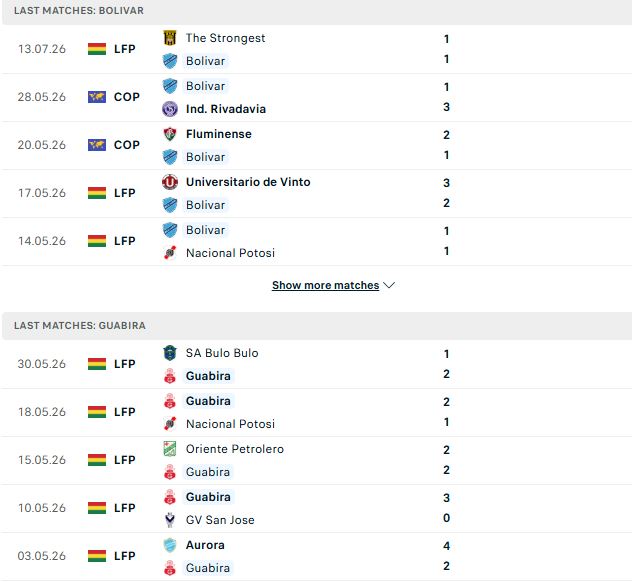Image resolution: width=632 pixels, height=582 pixels.
Task: Click Last Matches: Bolivar section header
Action: 79,10
